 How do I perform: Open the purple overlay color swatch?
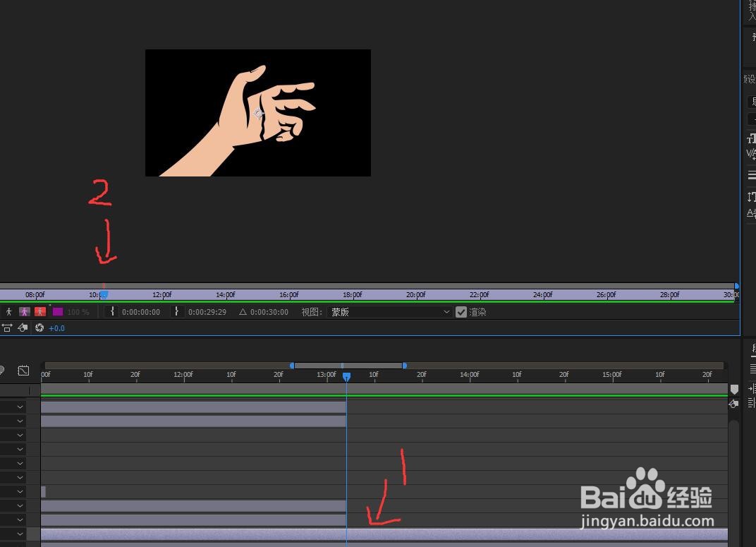coord(58,312)
